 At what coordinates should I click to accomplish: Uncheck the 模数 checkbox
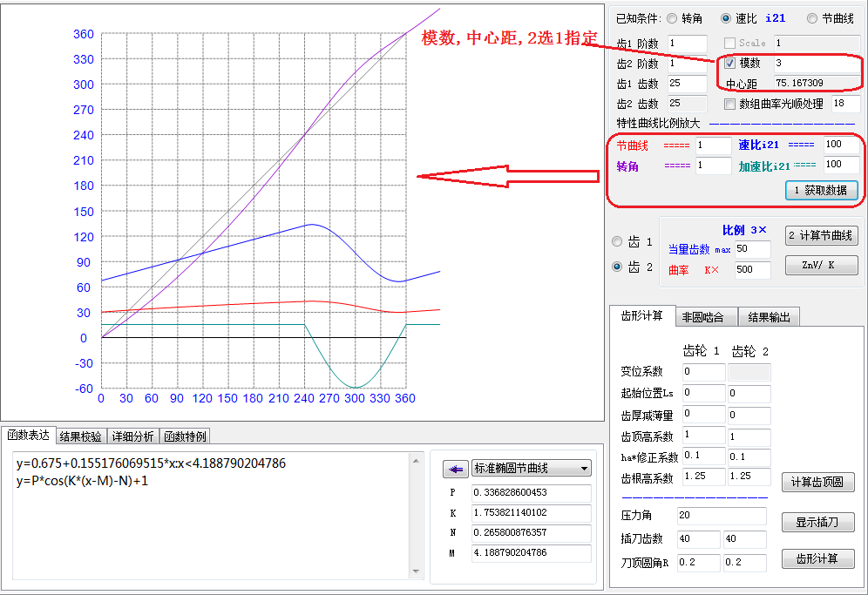(x=729, y=64)
